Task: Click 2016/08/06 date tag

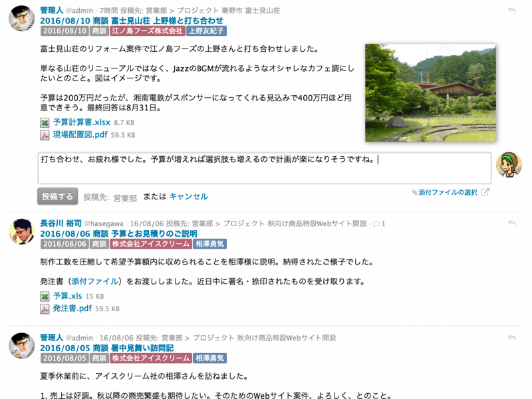Action: [x=65, y=244]
